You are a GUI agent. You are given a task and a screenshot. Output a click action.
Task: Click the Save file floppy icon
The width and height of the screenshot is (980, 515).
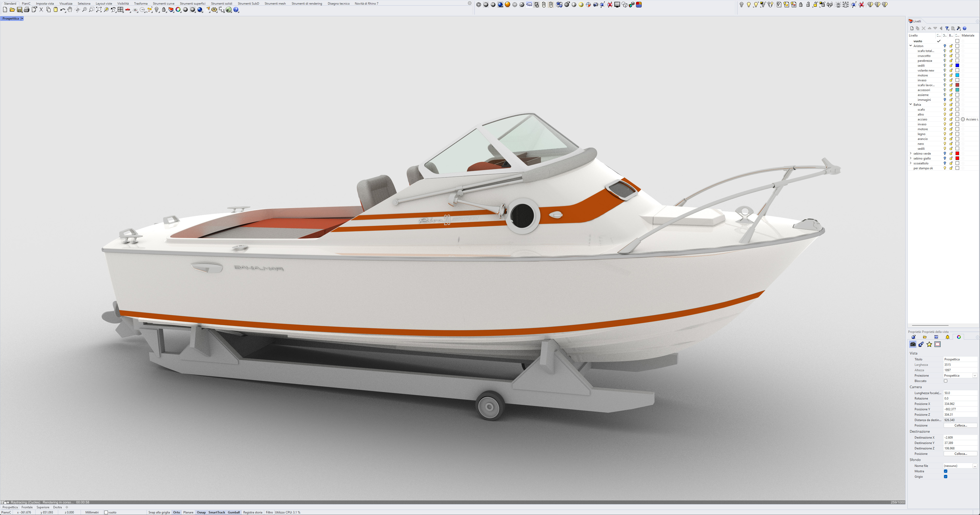pyautogui.click(x=19, y=10)
